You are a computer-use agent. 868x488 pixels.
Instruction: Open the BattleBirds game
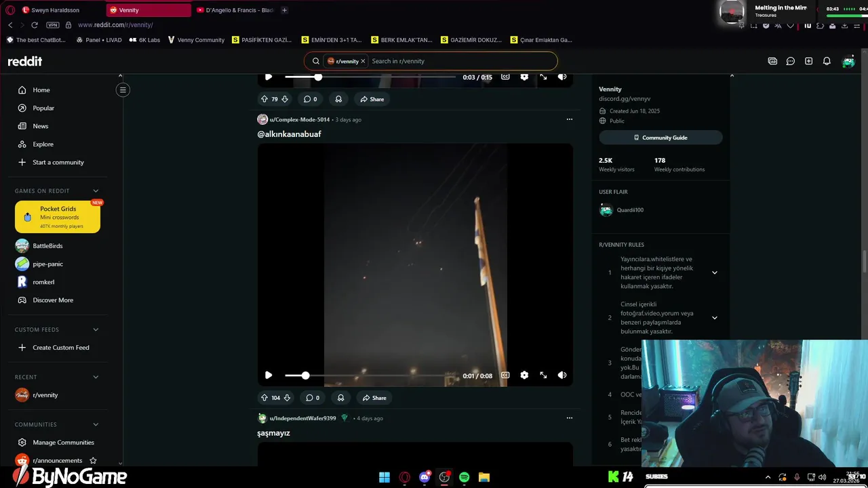click(x=47, y=246)
